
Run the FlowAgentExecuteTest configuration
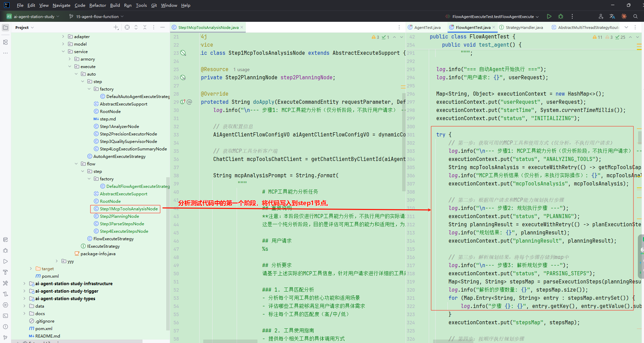click(549, 16)
